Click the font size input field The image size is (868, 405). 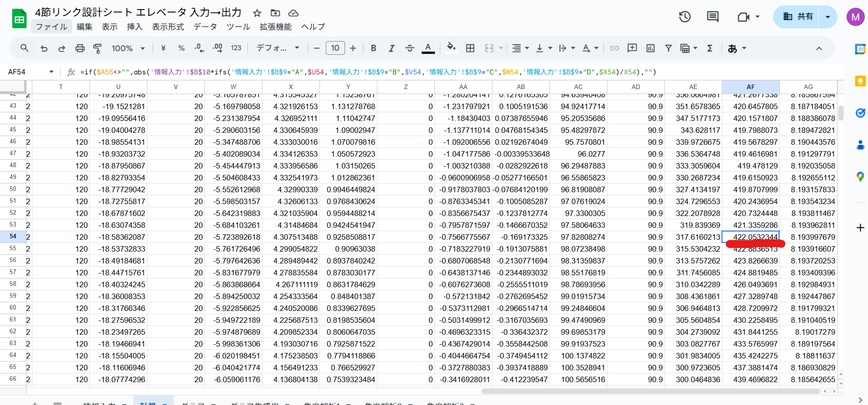(x=335, y=48)
